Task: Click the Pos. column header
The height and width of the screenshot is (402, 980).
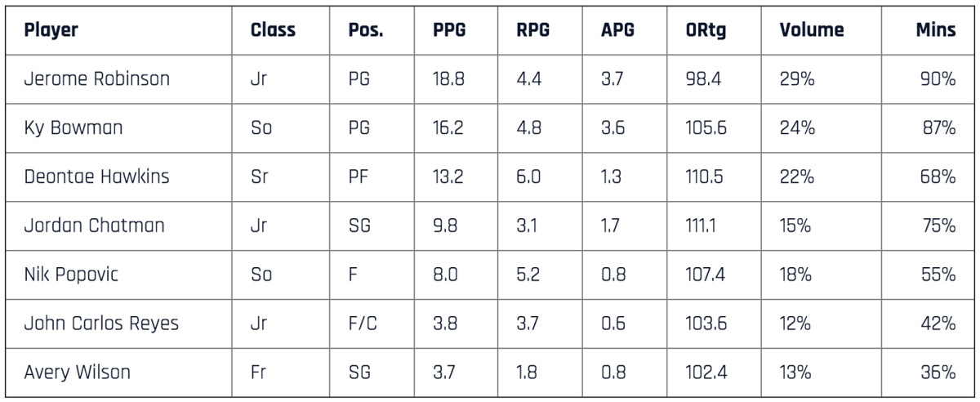Action: pos(365,31)
